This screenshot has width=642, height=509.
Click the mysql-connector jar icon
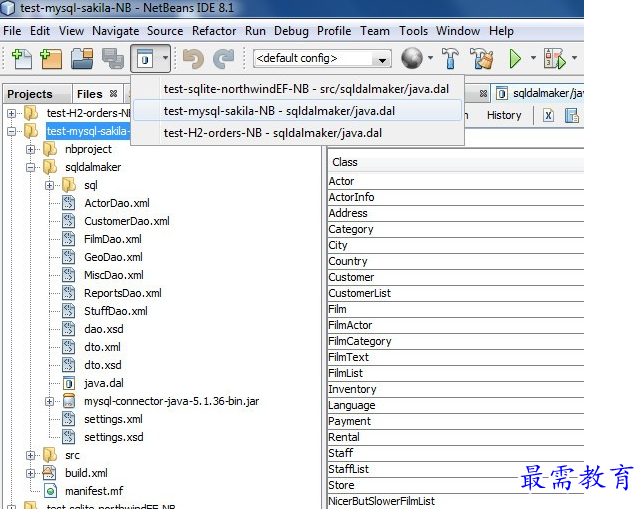point(69,401)
